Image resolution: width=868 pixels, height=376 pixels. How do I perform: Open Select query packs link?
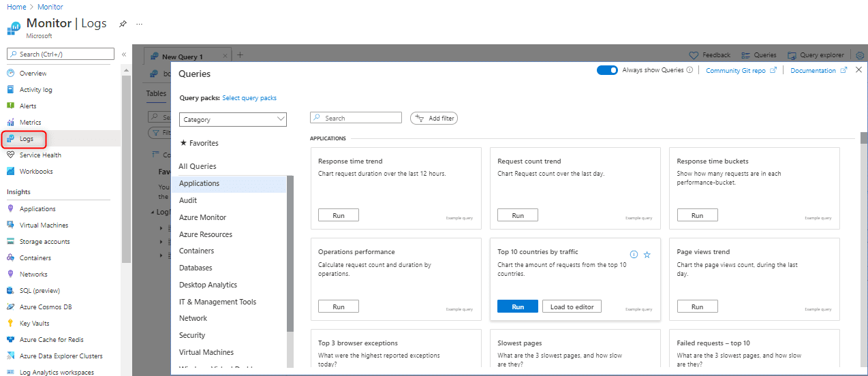(x=249, y=98)
